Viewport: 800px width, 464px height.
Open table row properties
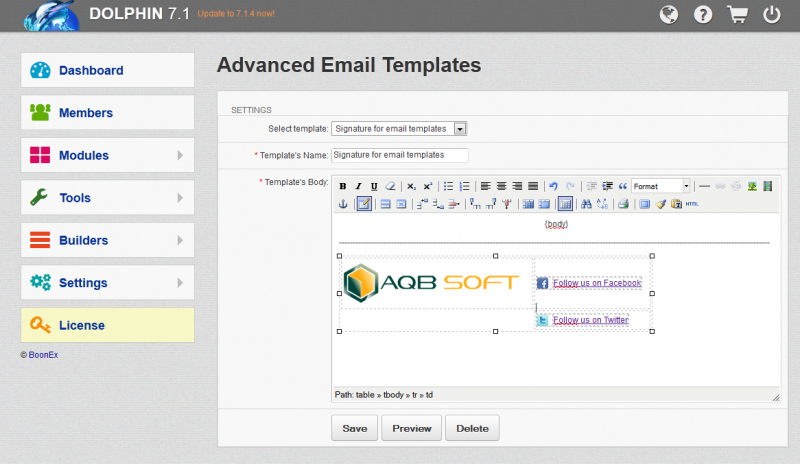click(x=386, y=204)
